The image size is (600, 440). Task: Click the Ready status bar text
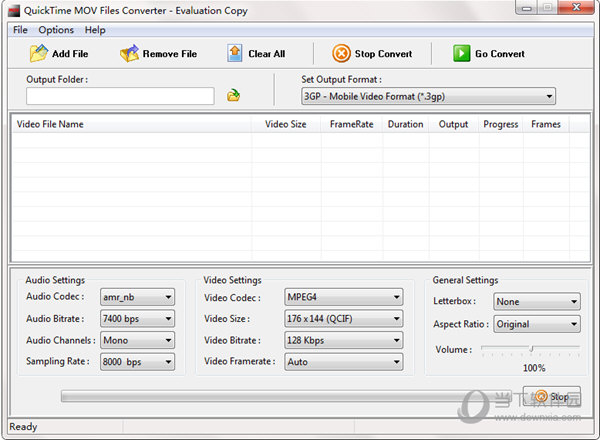tap(23, 427)
